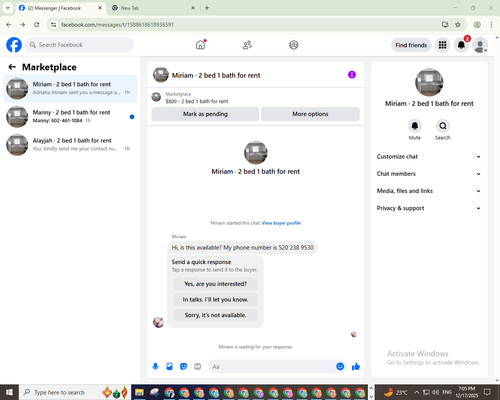
Task: Open the purple conversation information icon
Action: [x=352, y=75]
